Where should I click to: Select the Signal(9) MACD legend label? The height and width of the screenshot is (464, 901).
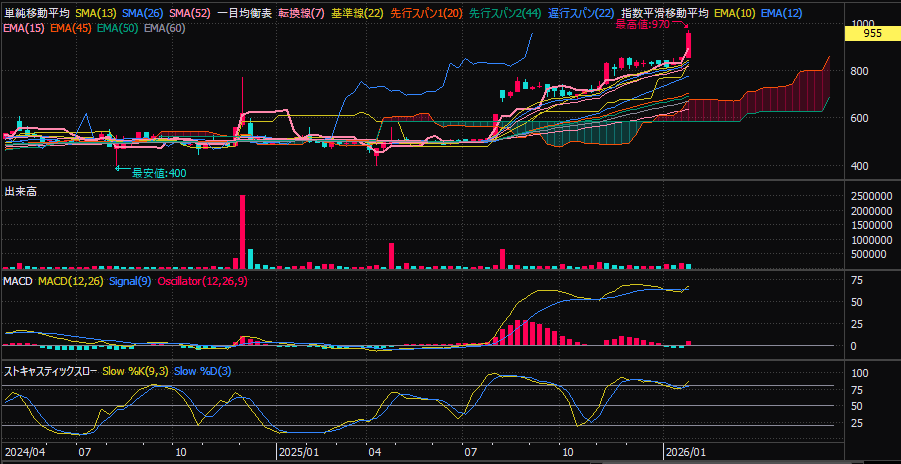click(x=129, y=282)
